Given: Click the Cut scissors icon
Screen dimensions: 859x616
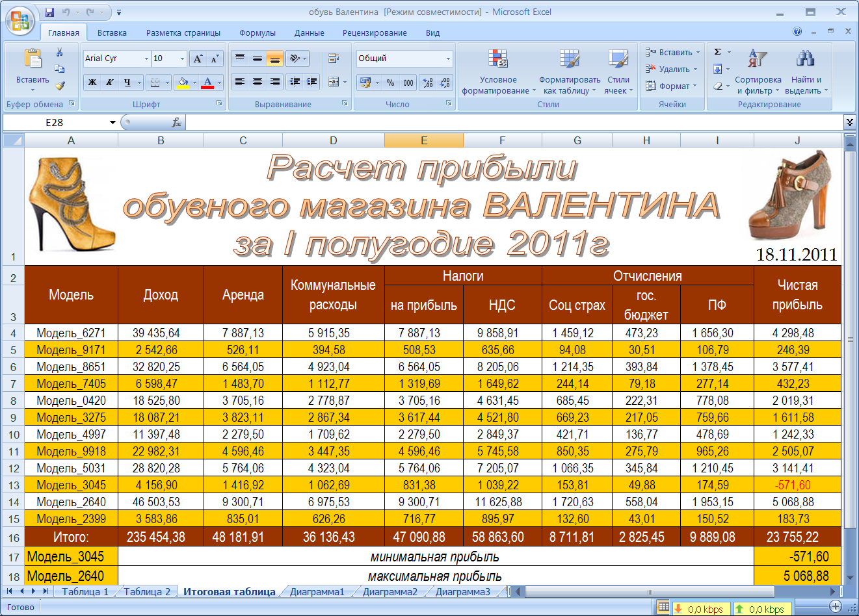Looking at the screenshot, I should 60,53.
